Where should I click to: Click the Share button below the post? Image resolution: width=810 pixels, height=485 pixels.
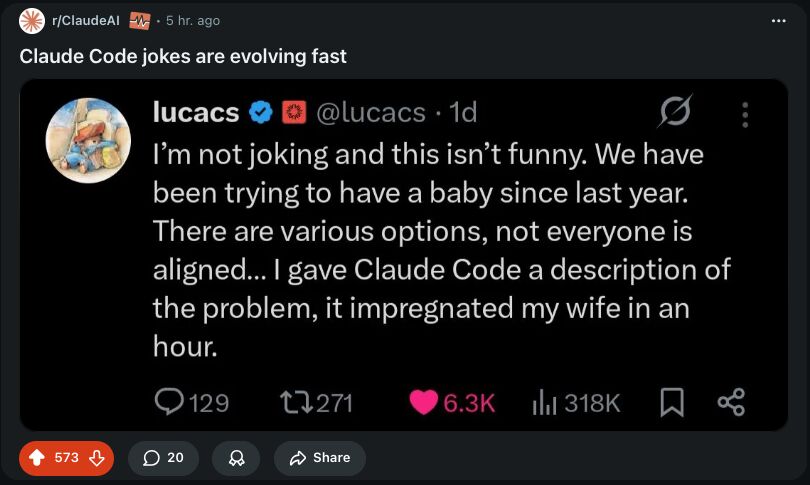(320, 458)
